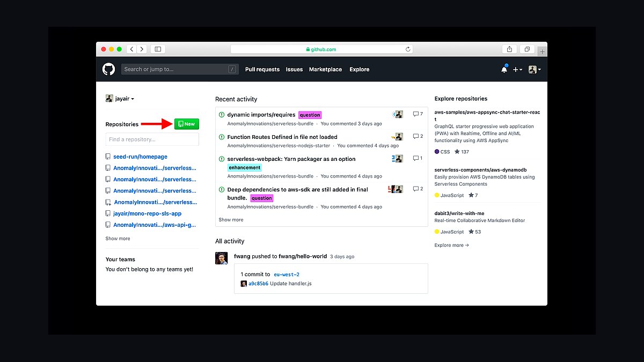Image resolution: width=644 pixels, height=362 pixels.
Task: Open fwang/hello-world repository link
Action: pyautogui.click(x=303, y=256)
